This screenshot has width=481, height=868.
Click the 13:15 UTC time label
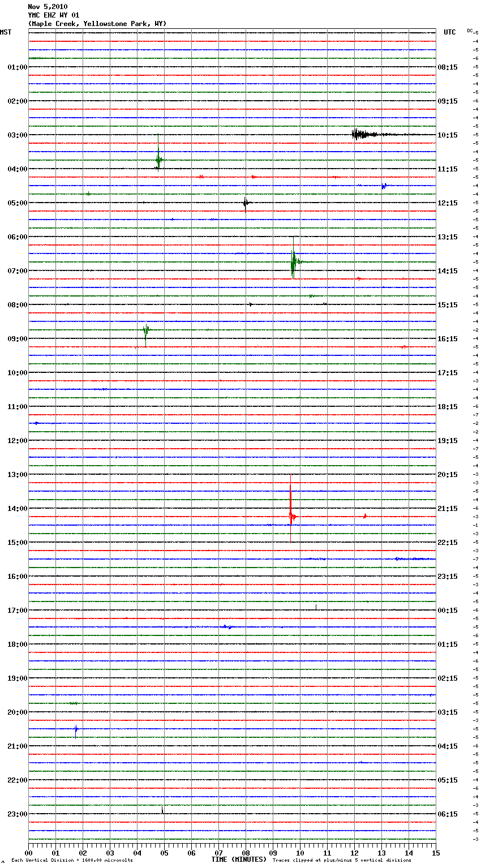448,237
